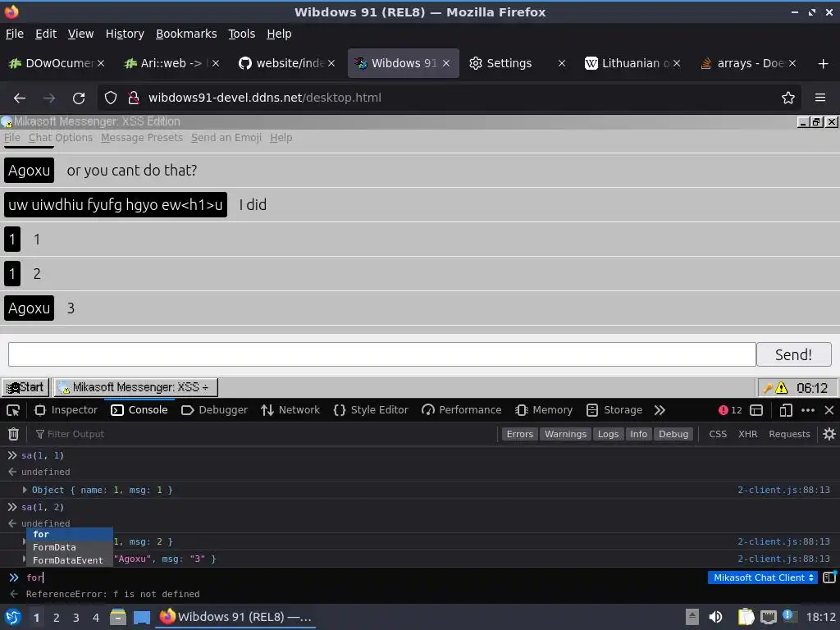Open the tracking protection shield icon
840x630 pixels.
click(111, 98)
